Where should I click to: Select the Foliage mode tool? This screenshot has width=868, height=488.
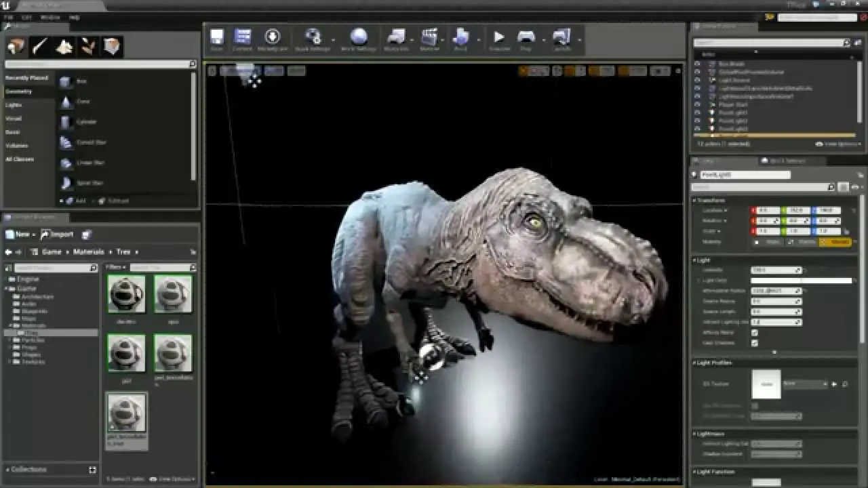coord(88,46)
